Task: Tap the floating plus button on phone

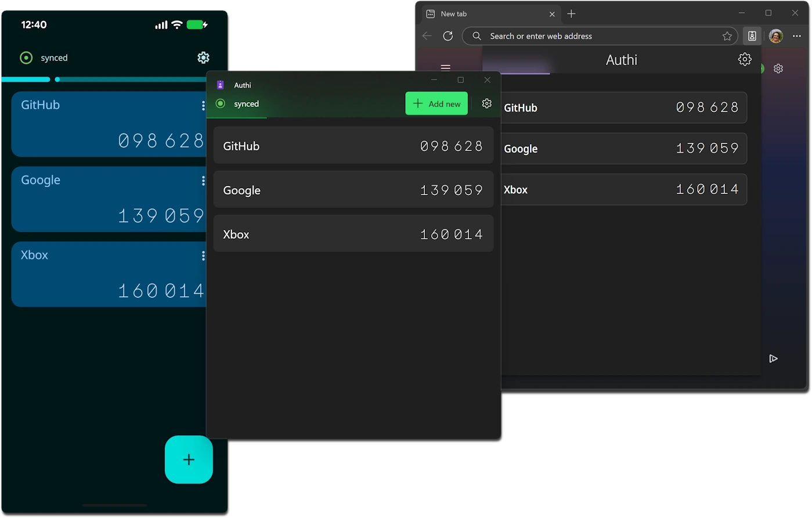Action: [189, 459]
